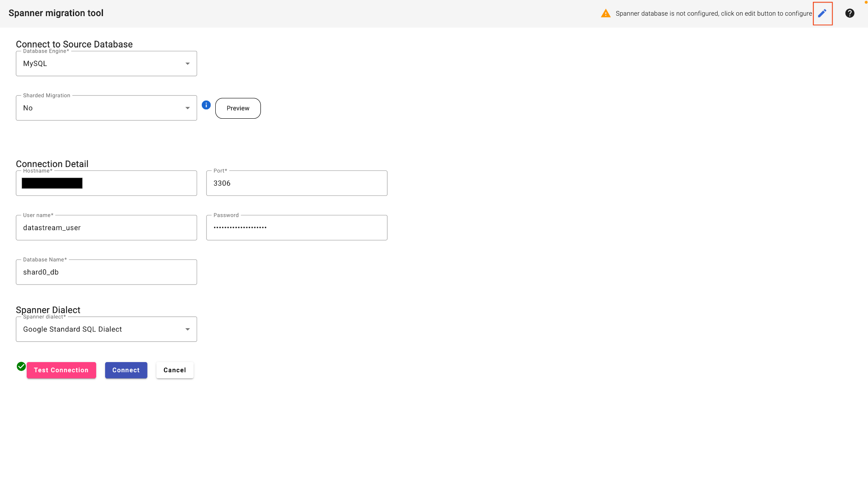Click the orange warning triangle icon
The height and width of the screenshot is (488, 868).
606,14
